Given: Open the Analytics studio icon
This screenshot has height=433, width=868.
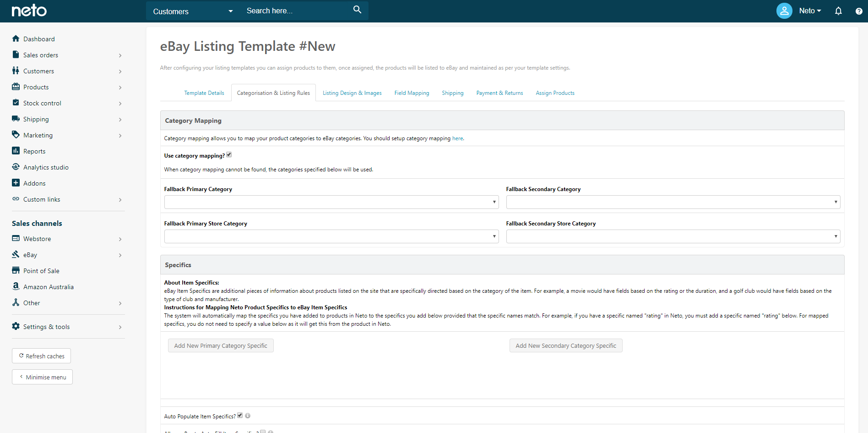Looking at the screenshot, I should pyautogui.click(x=16, y=167).
